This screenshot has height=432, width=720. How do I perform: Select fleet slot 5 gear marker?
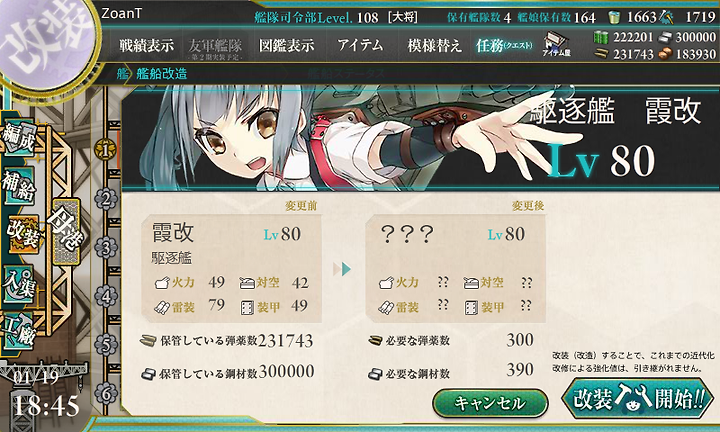106,345
